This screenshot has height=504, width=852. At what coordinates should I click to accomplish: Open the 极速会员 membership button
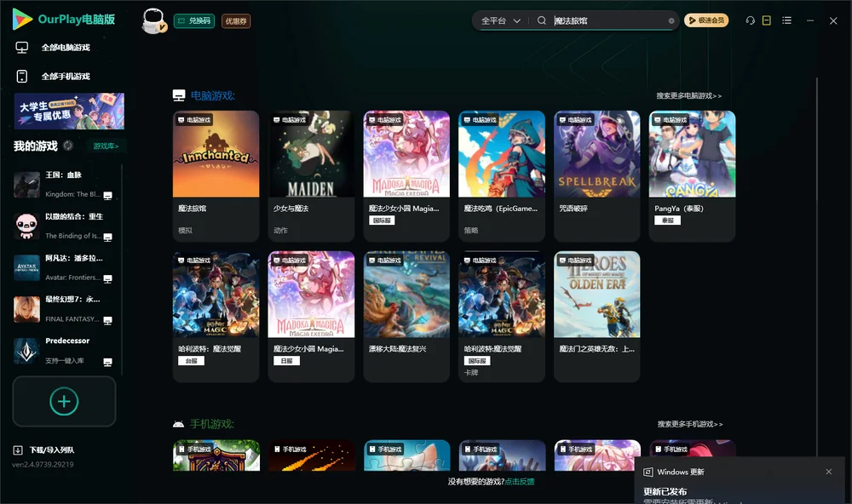click(x=706, y=20)
